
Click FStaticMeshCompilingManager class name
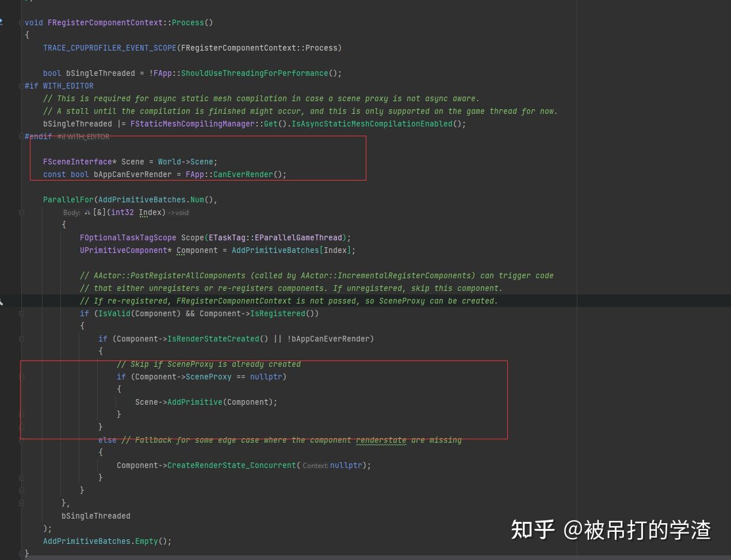[x=192, y=124]
